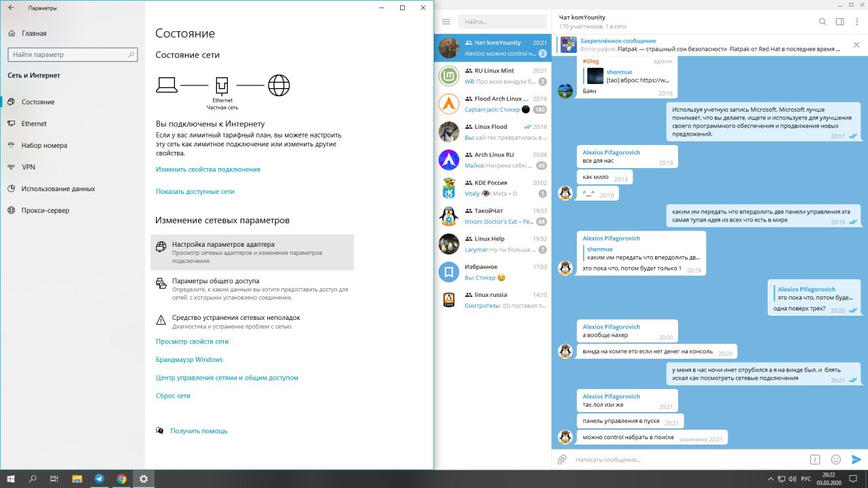Click the Чат komYounity header title
This screenshot has width=868, height=488.
click(582, 17)
